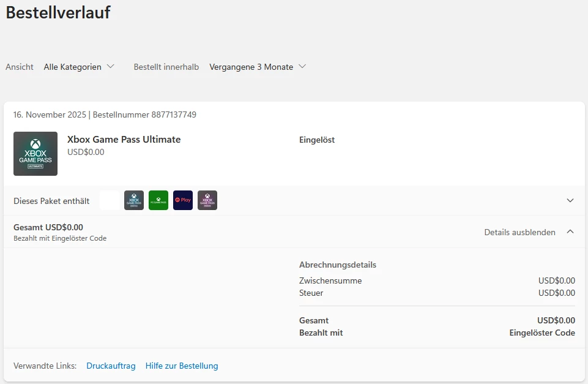This screenshot has width=588, height=384.
Task: Collapse billing with the Details ausblenden chevron
Action: pos(570,232)
